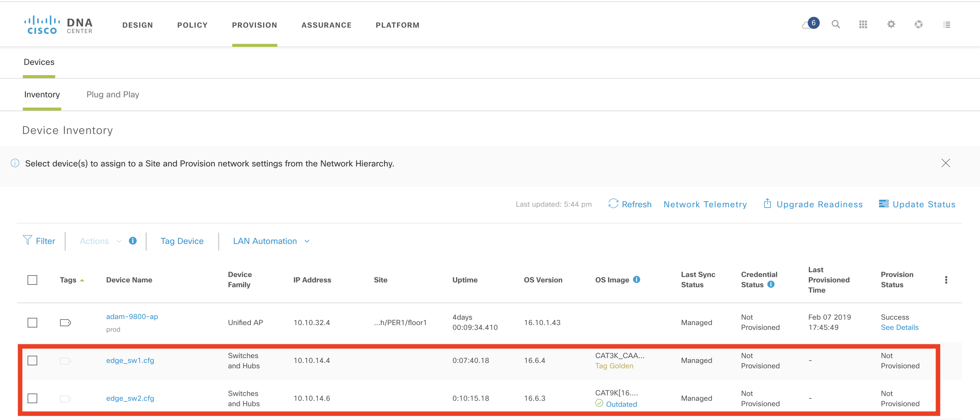The width and height of the screenshot is (980, 420).
Task: Open the ASSURANCE menu
Action: [x=326, y=25]
